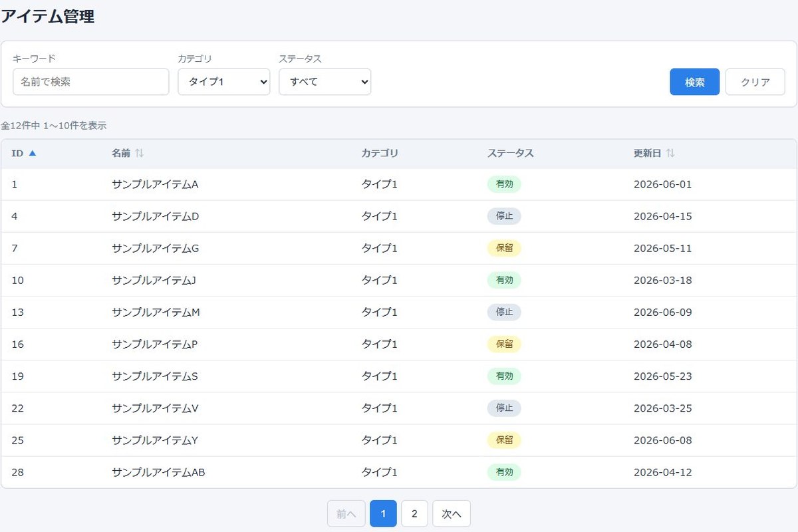
Task: Click the 保留 badge for サンプルアイテムY
Action: tap(504, 440)
